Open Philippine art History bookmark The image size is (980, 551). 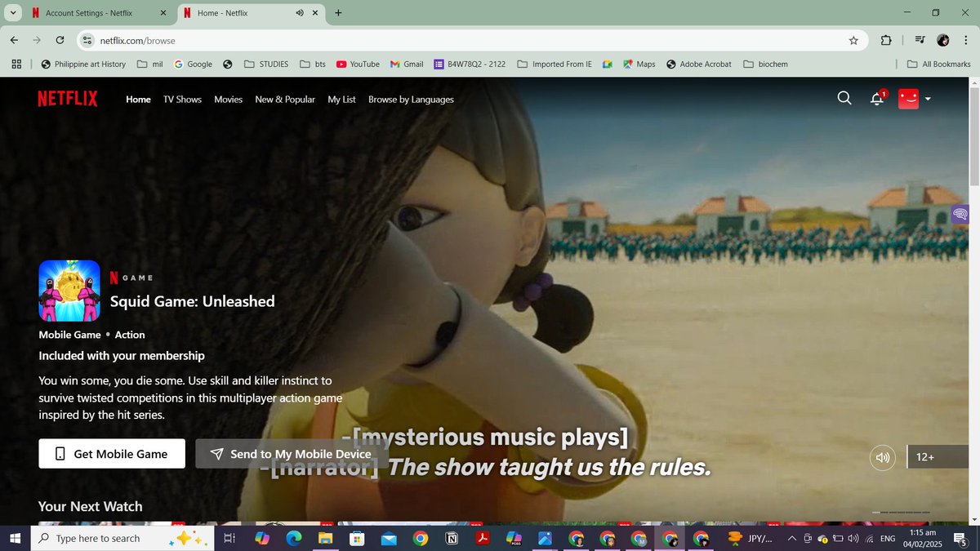tap(83, 64)
